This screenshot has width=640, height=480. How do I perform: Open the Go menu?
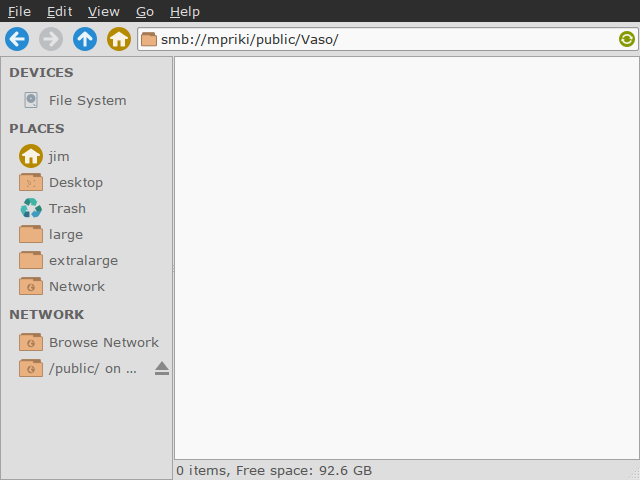(x=145, y=11)
